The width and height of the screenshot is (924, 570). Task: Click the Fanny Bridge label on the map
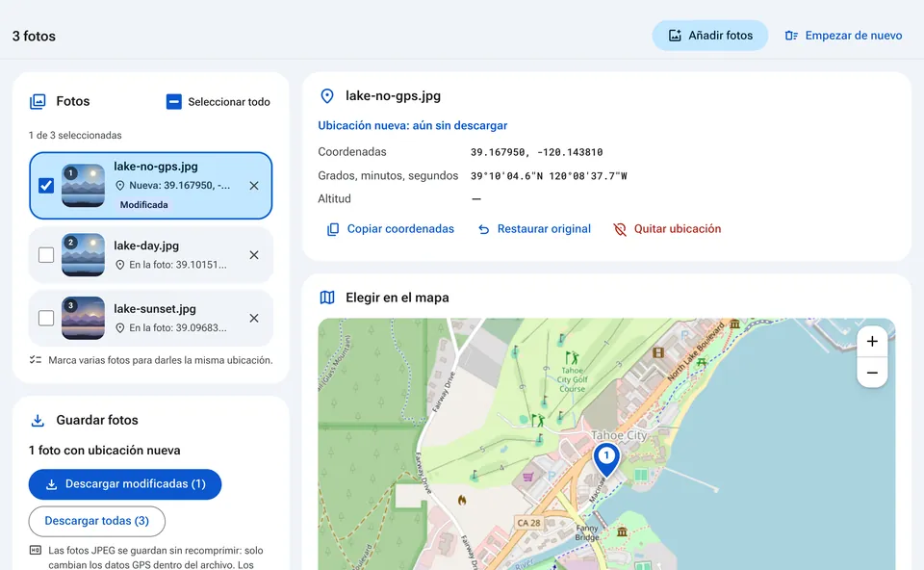point(587,532)
